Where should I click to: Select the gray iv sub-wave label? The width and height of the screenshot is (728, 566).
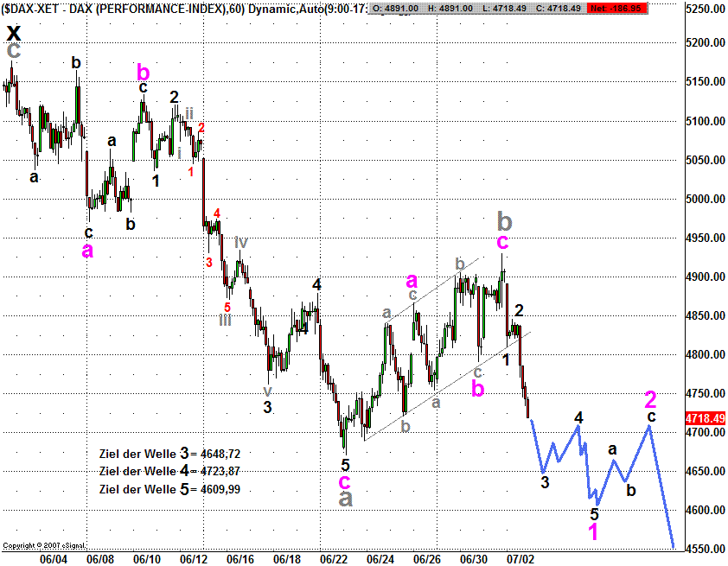pyautogui.click(x=241, y=242)
